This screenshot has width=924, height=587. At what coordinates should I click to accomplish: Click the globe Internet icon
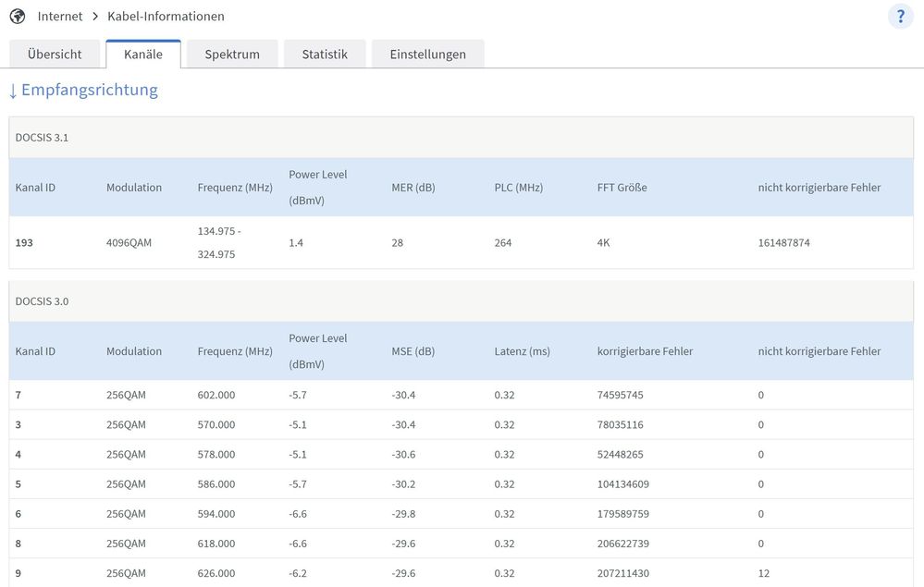pos(18,17)
